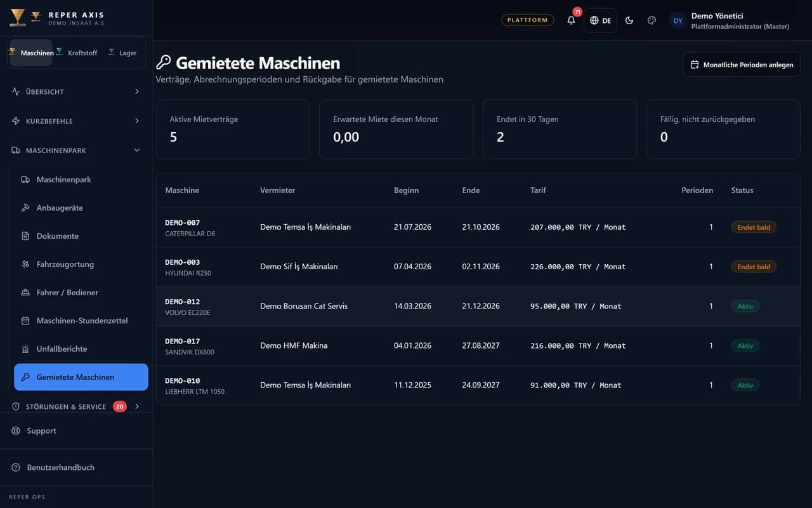The image size is (812, 508).
Task: Toggle dark mode moon icon
Action: 629,20
